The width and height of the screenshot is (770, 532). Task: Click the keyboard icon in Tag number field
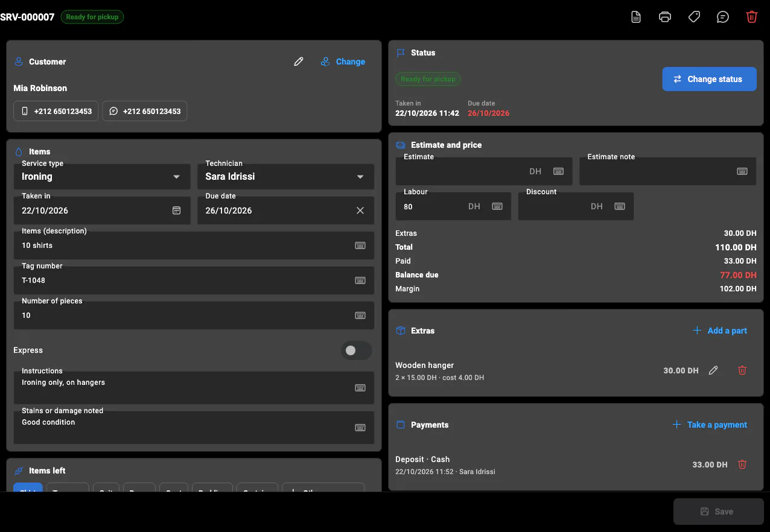[360, 280]
